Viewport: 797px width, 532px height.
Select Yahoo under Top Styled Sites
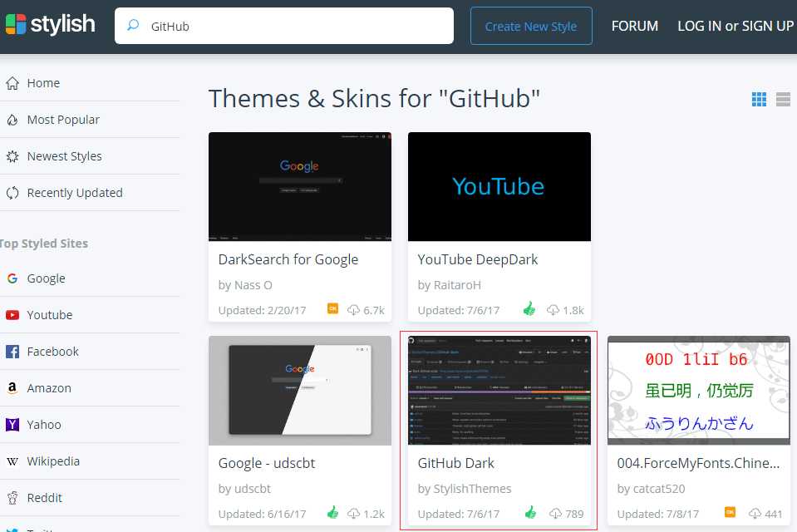click(44, 425)
